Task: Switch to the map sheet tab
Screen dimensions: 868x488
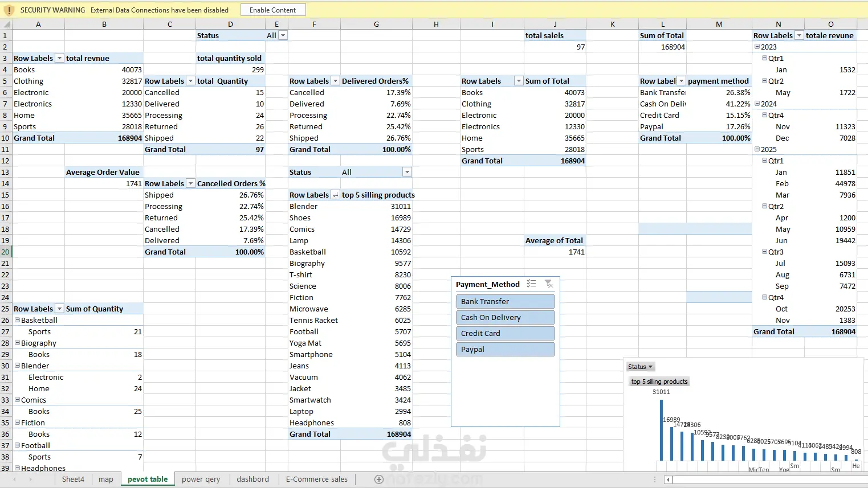Action: 105,479
